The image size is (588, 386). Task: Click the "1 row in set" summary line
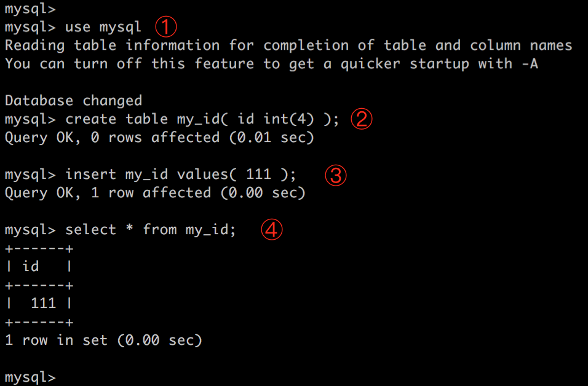click(x=103, y=340)
